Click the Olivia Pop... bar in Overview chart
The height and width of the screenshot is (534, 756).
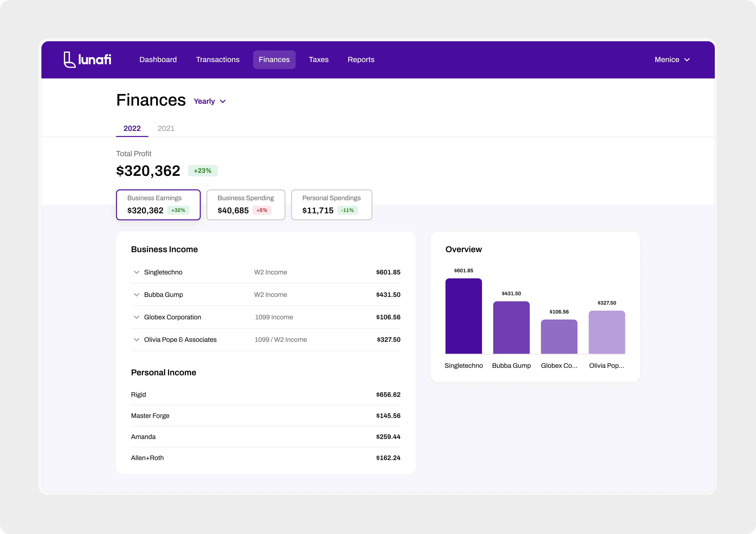(607, 332)
